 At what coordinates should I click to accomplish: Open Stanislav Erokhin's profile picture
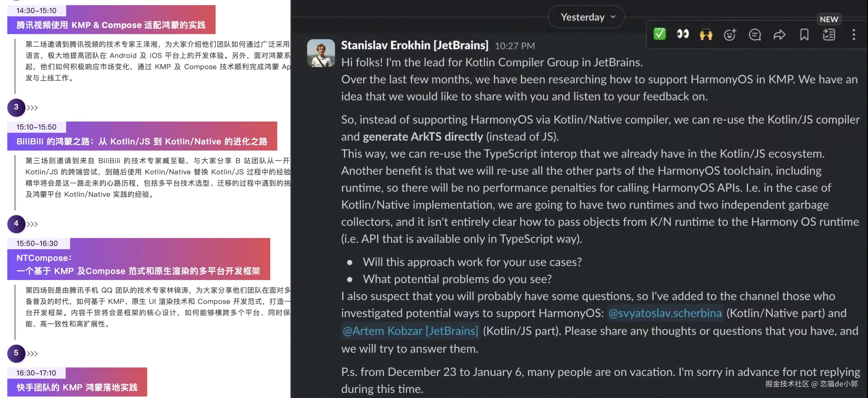click(x=321, y=53)
